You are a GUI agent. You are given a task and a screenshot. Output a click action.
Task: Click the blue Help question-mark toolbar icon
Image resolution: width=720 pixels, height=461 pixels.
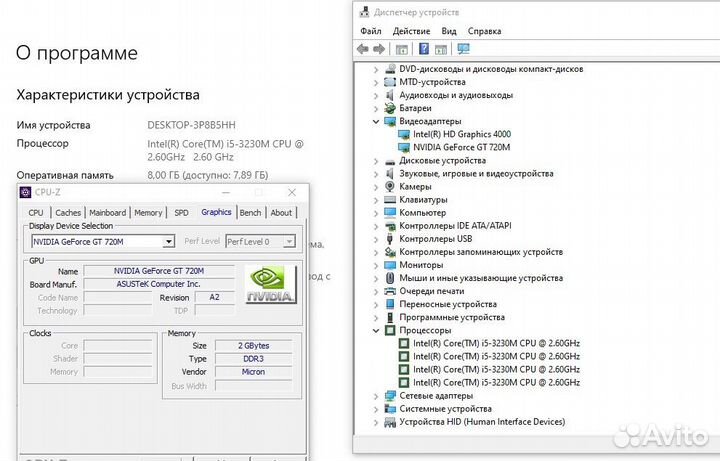click(x=424, y=49)
